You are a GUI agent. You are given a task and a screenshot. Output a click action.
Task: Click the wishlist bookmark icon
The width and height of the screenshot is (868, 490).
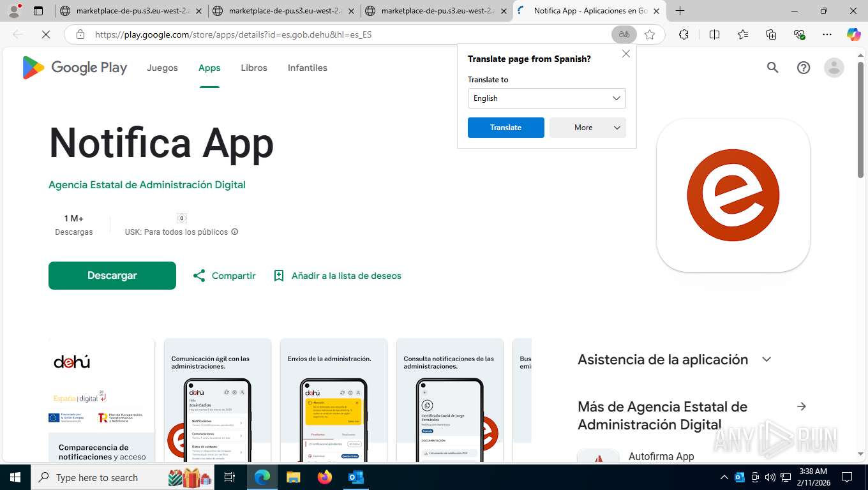(x=279, y=276)
